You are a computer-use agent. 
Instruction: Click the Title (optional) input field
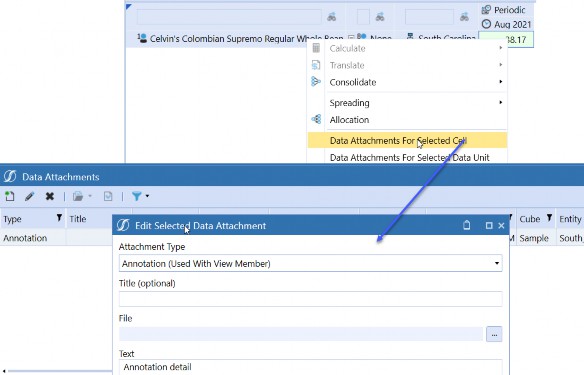pyautogui.click(x=311, y=299)
